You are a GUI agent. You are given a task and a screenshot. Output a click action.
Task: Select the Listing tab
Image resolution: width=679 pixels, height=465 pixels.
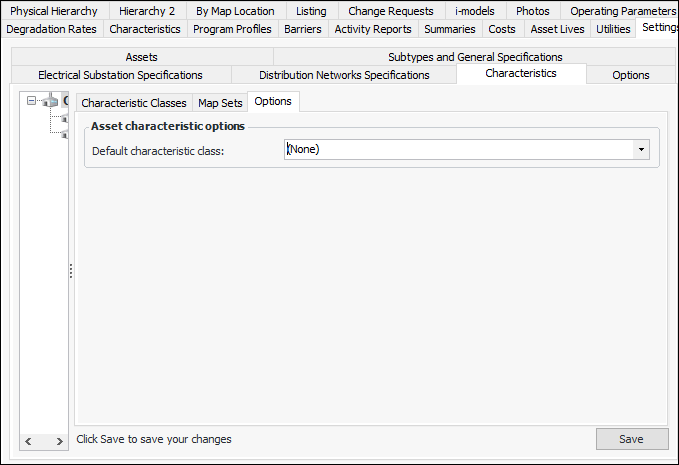coord(311,11)
